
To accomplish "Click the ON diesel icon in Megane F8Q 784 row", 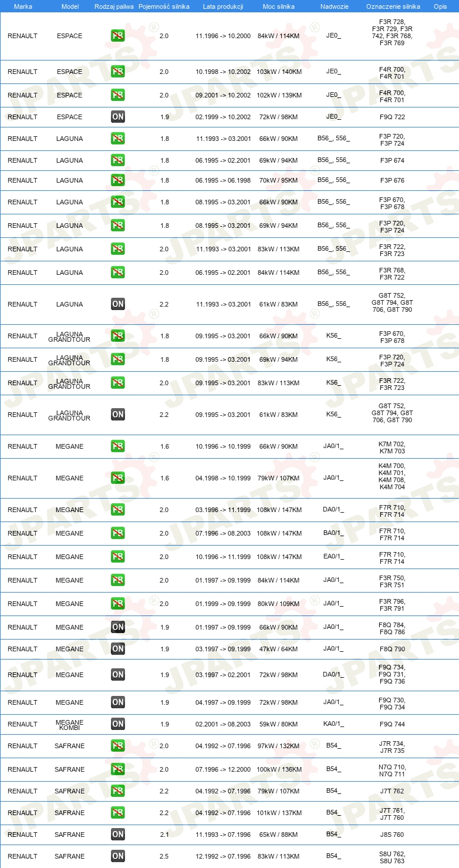I will tap(118, 627).
